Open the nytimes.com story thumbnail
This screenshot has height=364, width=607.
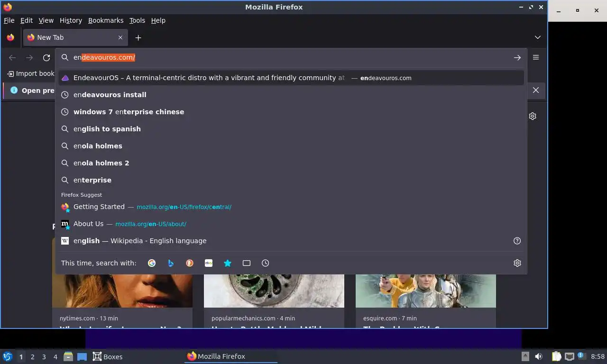[122, 291]
